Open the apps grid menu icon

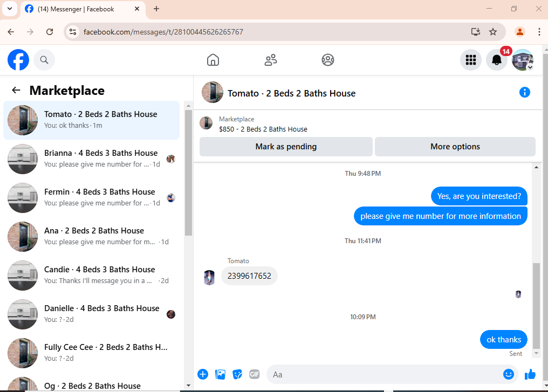click(471, 60)
